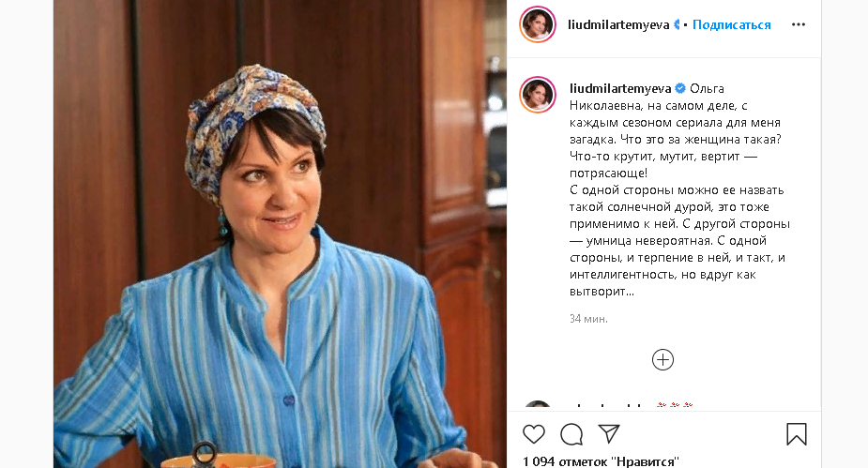Follow the account via Подписаться
868x468 pixels.
point(731,25)
